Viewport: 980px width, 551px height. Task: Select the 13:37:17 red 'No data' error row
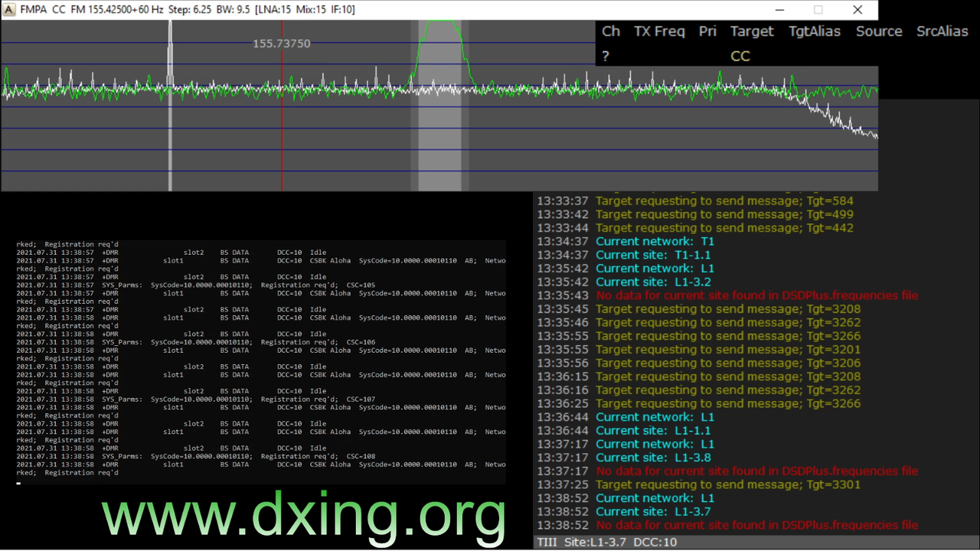coord(727,471)
